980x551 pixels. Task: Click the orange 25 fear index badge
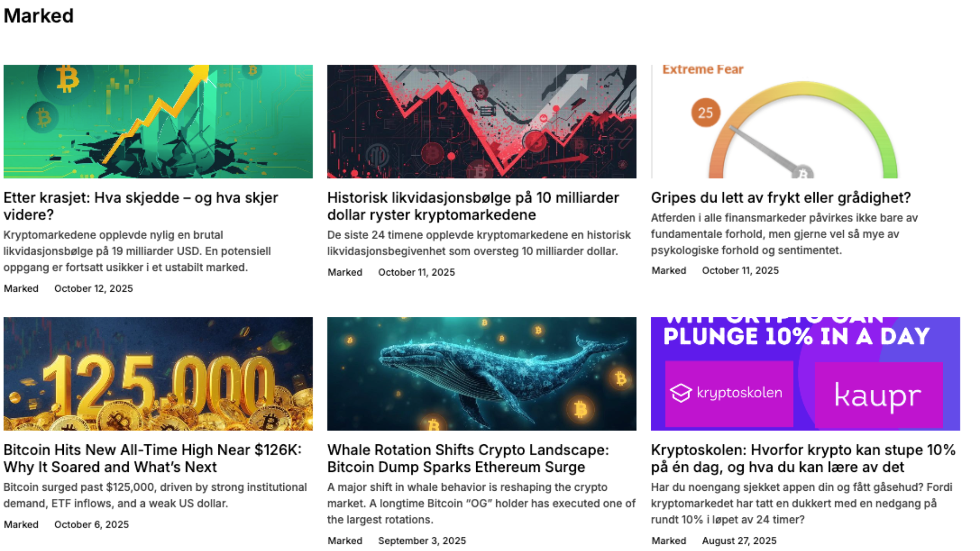click(x=705, y=113)
